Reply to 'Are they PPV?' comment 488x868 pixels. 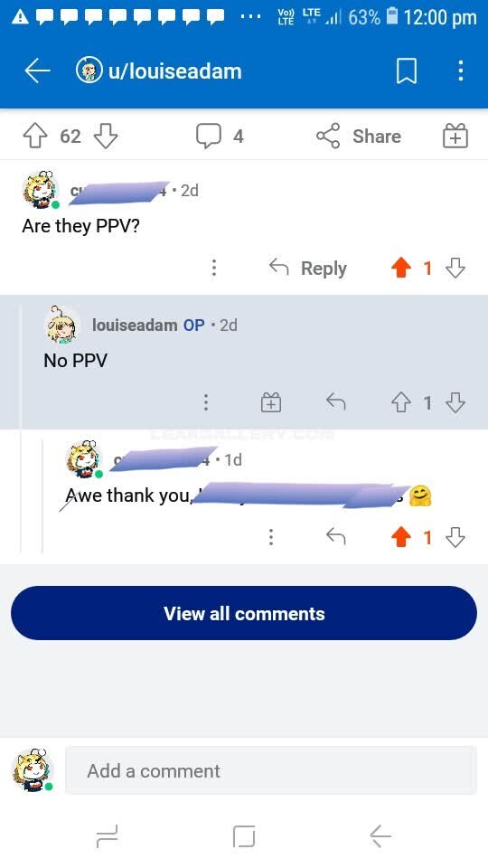click(x=308, y=268)
